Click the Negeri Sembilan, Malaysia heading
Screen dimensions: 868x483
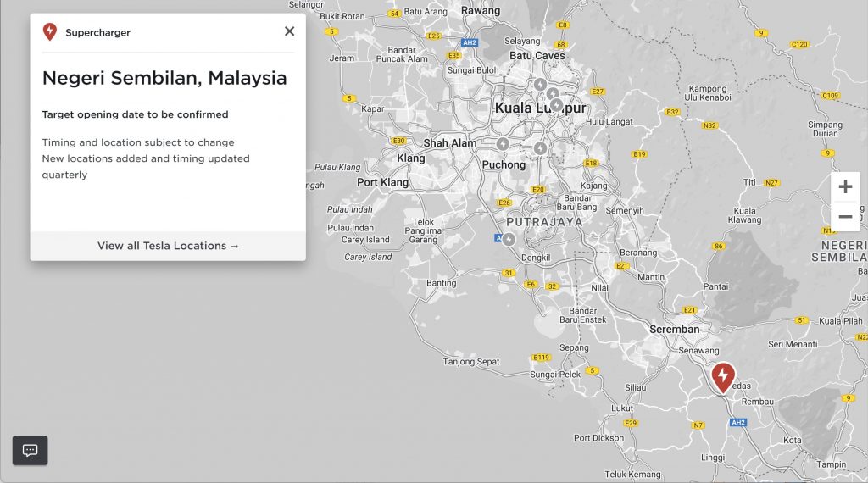click(x=164, y=78)
